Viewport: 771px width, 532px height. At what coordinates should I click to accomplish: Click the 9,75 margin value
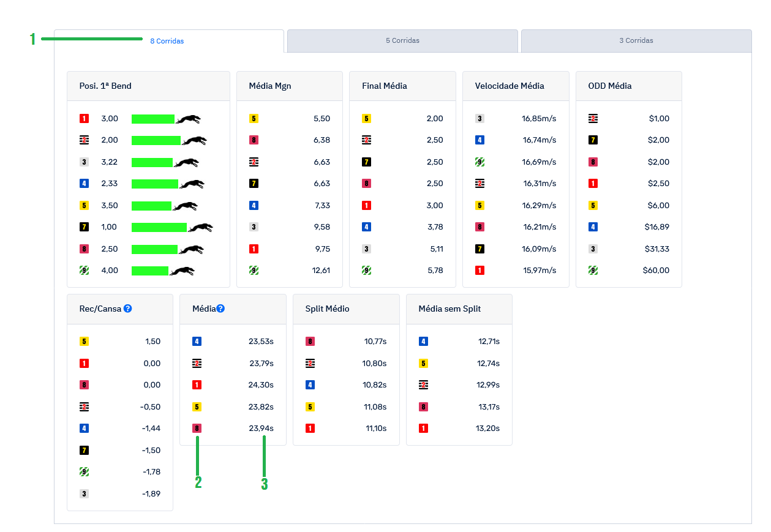322,249
